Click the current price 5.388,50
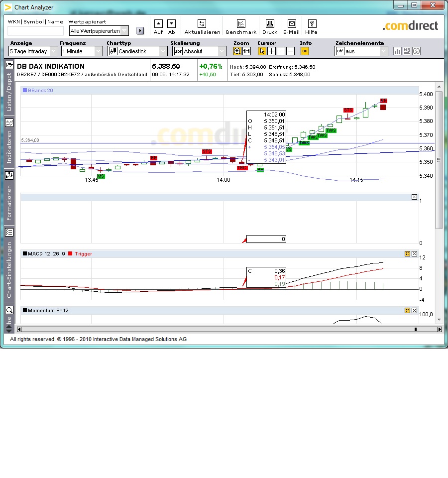448x478 pixels. pyautogui.click(x=166, y=66)
